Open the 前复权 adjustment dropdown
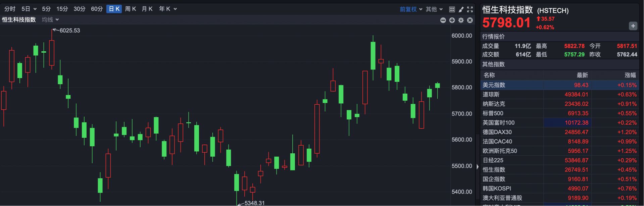This screenshot has height=206, width=644. point(411,9)
